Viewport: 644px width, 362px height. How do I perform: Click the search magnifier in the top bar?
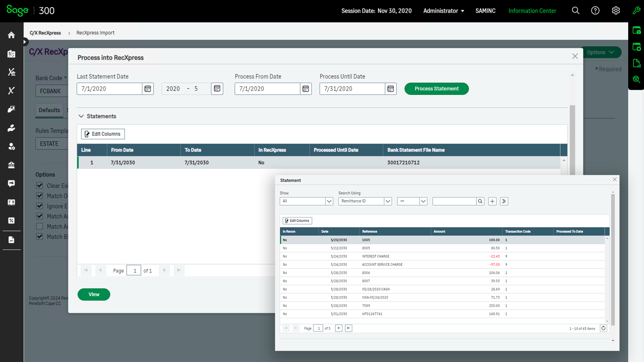tap(576, 10)
